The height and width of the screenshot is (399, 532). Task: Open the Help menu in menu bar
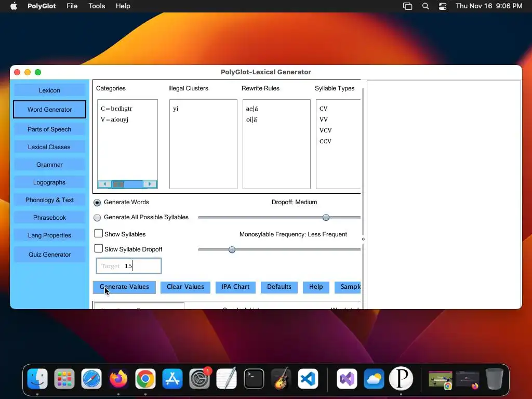(x=123, y=6)
